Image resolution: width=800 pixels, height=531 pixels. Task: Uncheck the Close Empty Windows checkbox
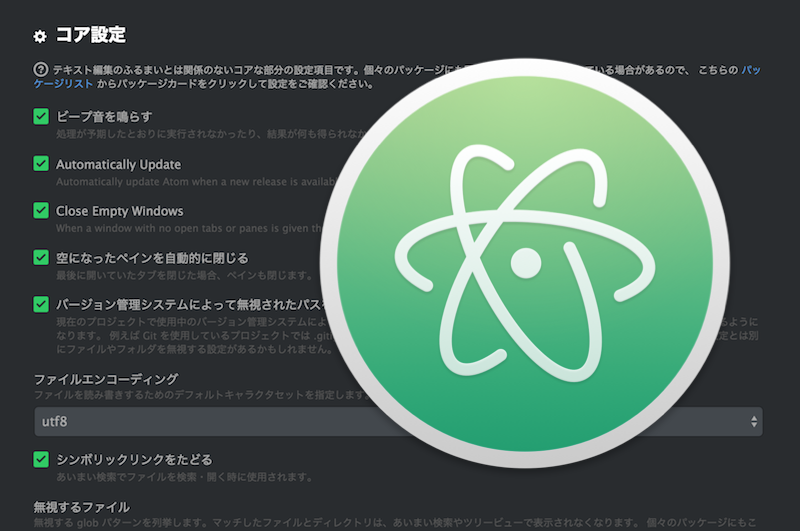41,211
